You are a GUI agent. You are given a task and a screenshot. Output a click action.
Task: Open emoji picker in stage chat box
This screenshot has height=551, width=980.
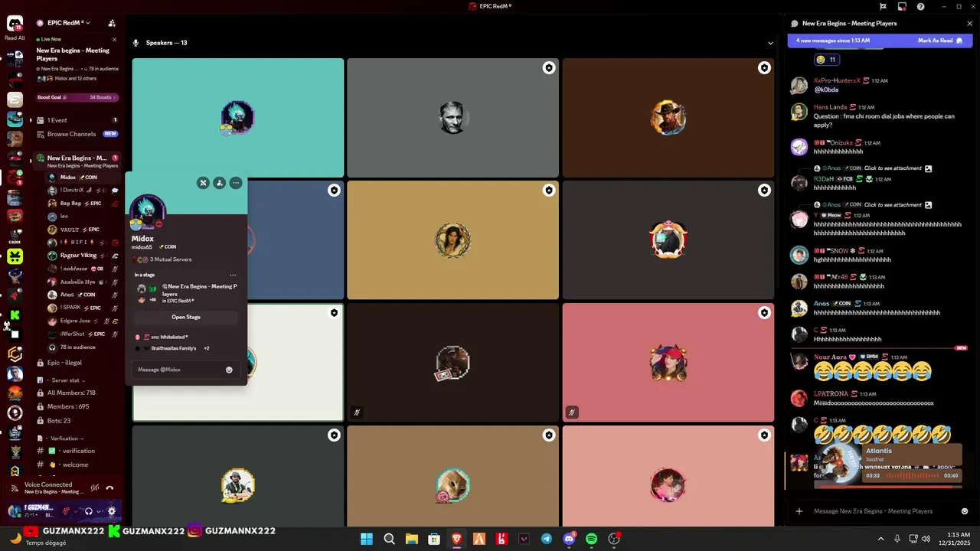point(965,511)
